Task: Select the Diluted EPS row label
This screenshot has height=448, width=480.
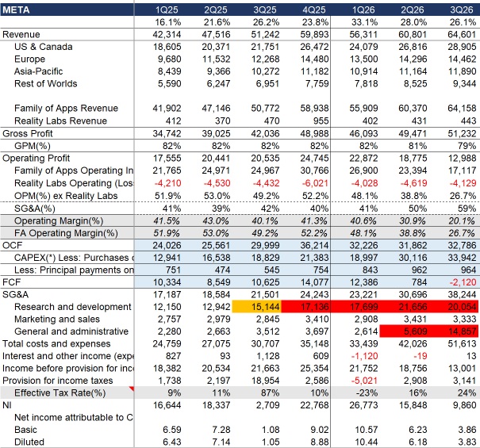Action: tap(29, 442)
